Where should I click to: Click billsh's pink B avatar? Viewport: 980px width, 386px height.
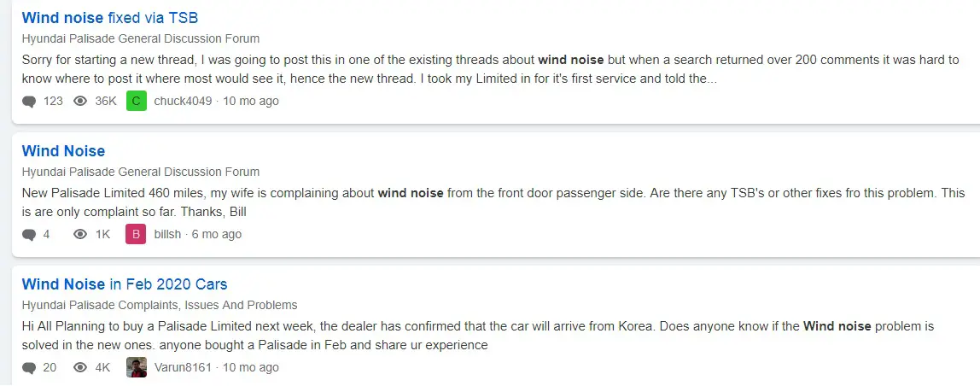137,234
